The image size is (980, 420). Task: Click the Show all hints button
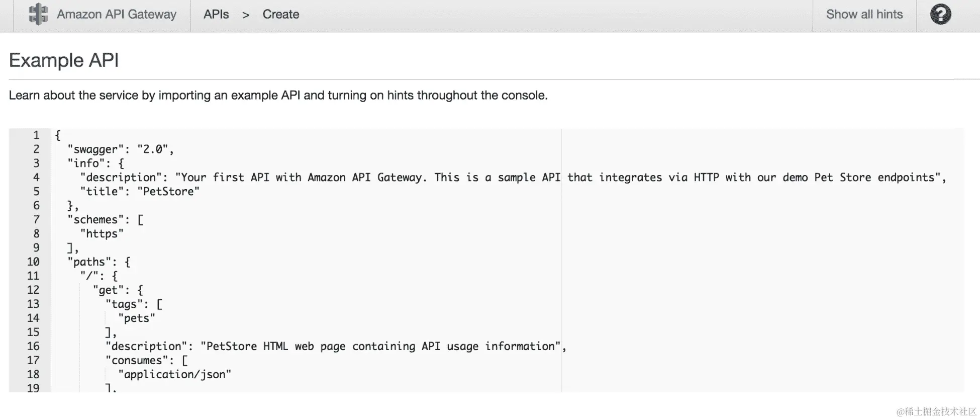point(864,14)
